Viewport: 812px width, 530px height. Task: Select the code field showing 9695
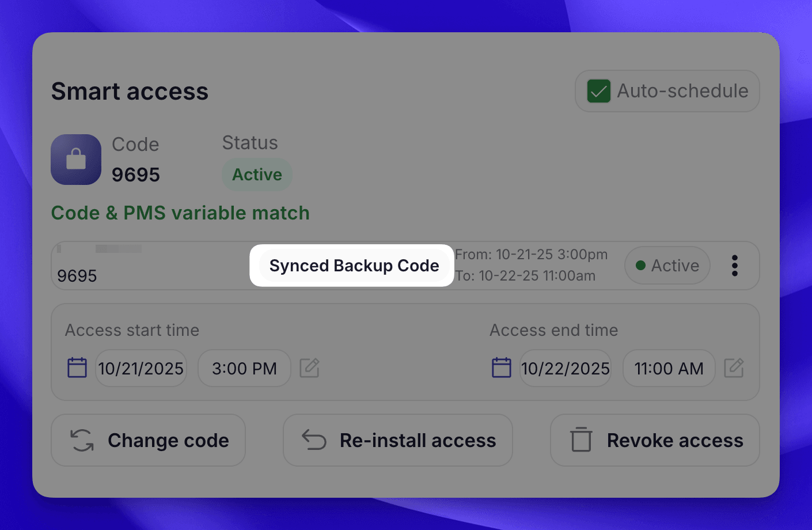point(78,275)
